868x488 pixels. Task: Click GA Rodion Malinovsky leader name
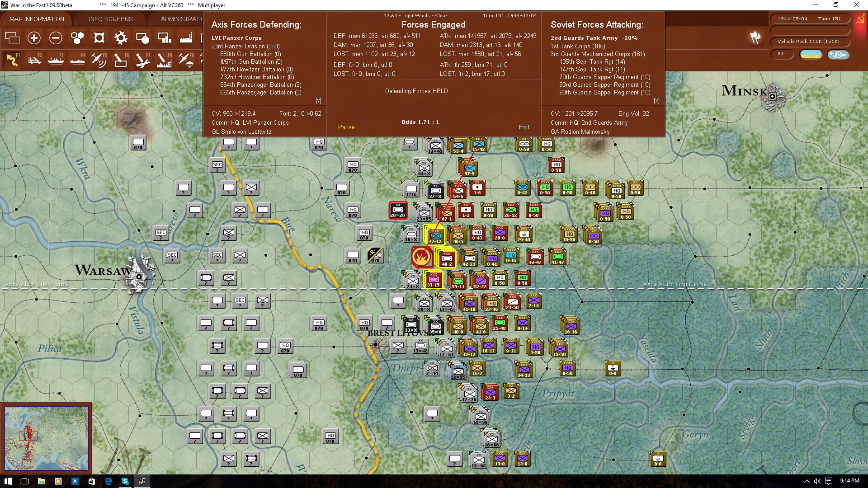click(x=580, y=132)
